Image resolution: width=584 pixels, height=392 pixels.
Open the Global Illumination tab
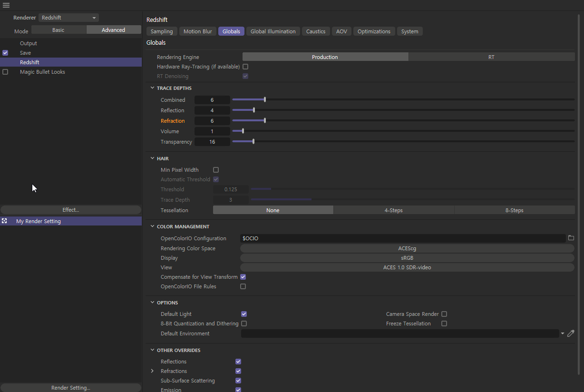273,31
